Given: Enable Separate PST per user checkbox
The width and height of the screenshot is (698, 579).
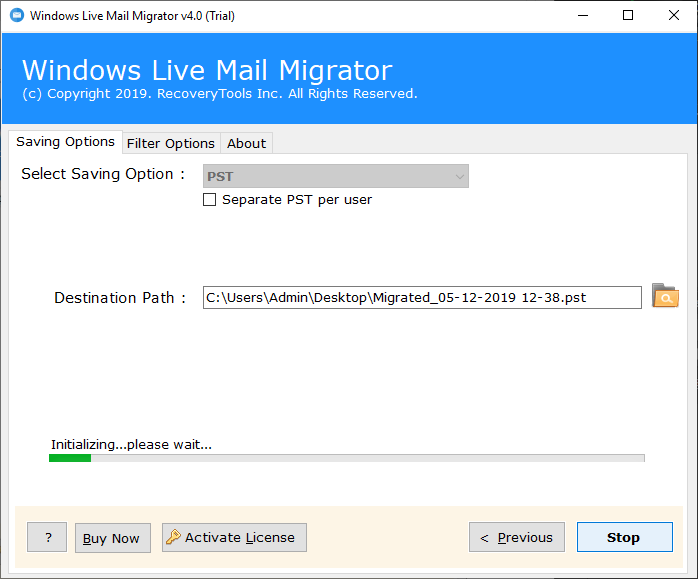Looking at the screenshot, I should click(210, 199).
